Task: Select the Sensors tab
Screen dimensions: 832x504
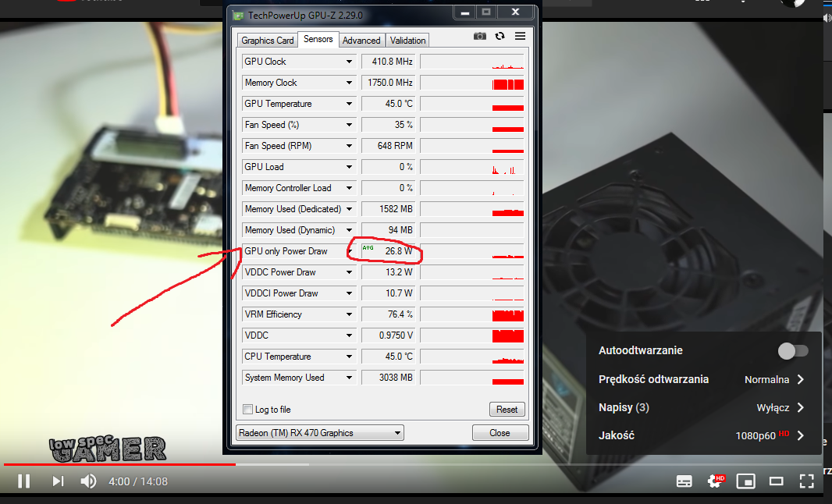Action: 318,39
